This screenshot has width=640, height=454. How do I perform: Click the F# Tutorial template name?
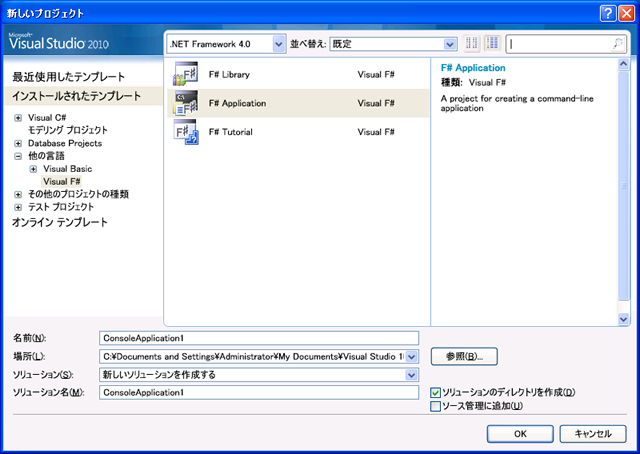pyautogui.click(x=231, y=132)
